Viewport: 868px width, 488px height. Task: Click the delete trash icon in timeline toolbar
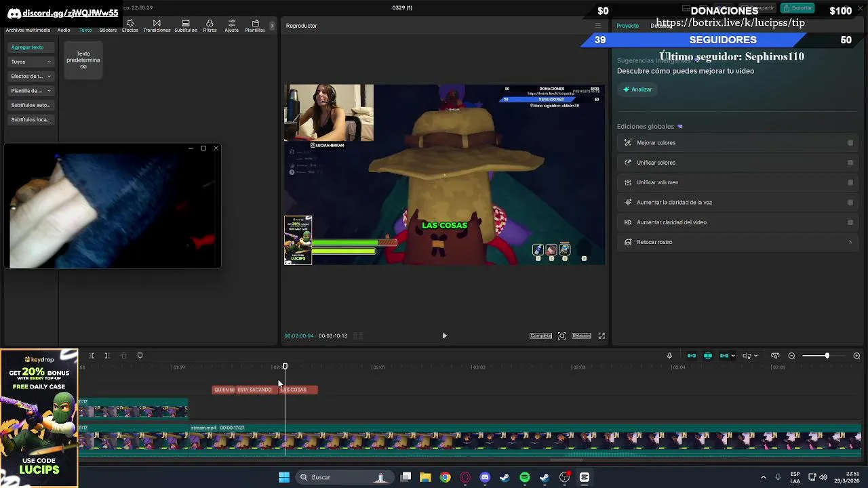[x=123, y=356]
